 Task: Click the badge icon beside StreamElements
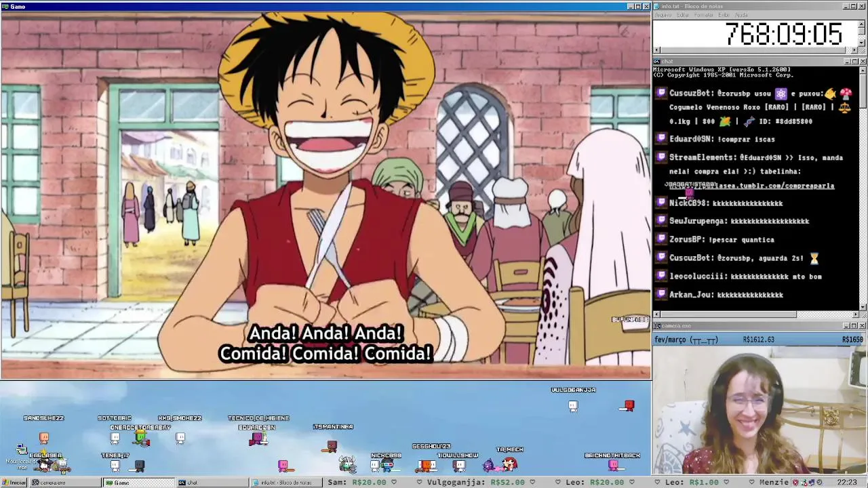[661, 157]
